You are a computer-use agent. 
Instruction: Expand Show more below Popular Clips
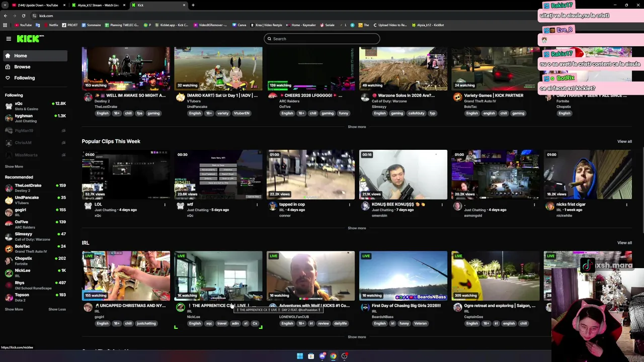357,228
